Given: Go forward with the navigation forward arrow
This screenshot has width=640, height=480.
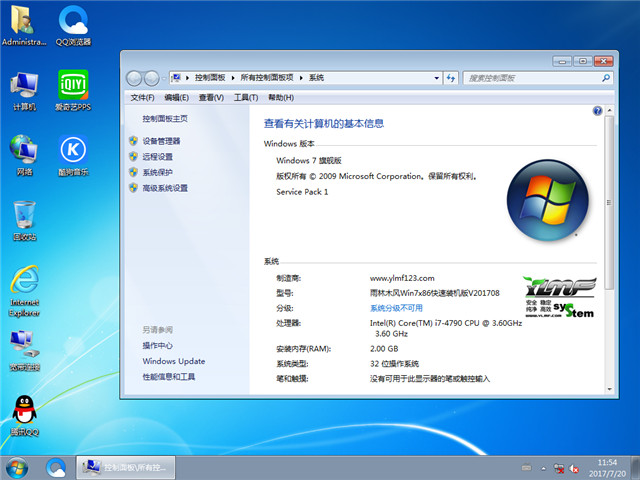Looking at the screenshot, I should [151, 78].
